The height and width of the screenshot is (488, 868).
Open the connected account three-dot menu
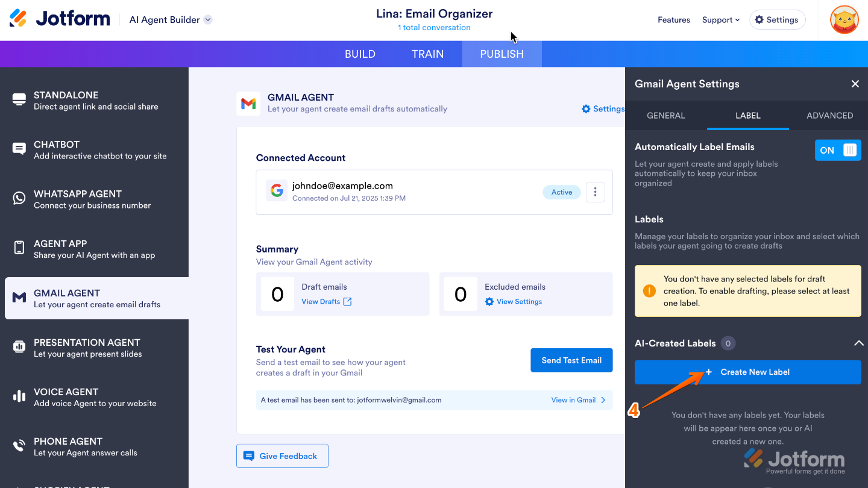click(x=595, y=192)
